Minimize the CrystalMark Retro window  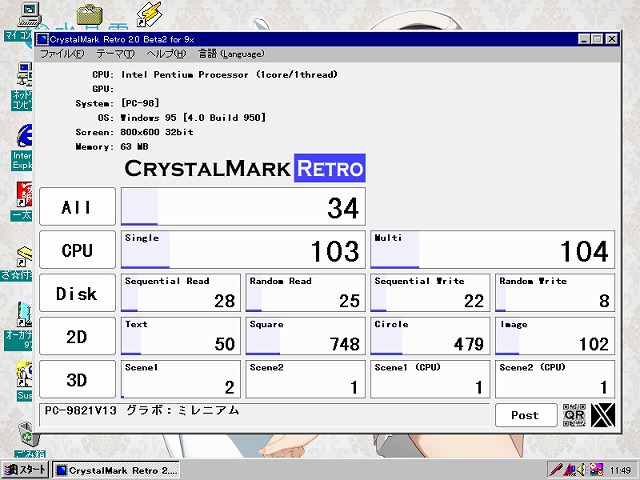pyautogui.click(x=584, y=39)
